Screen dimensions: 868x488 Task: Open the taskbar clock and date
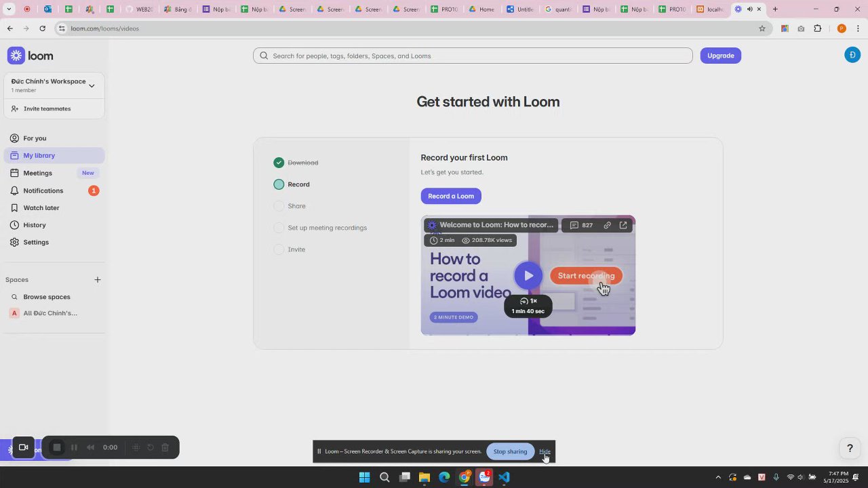coord(835,477)
